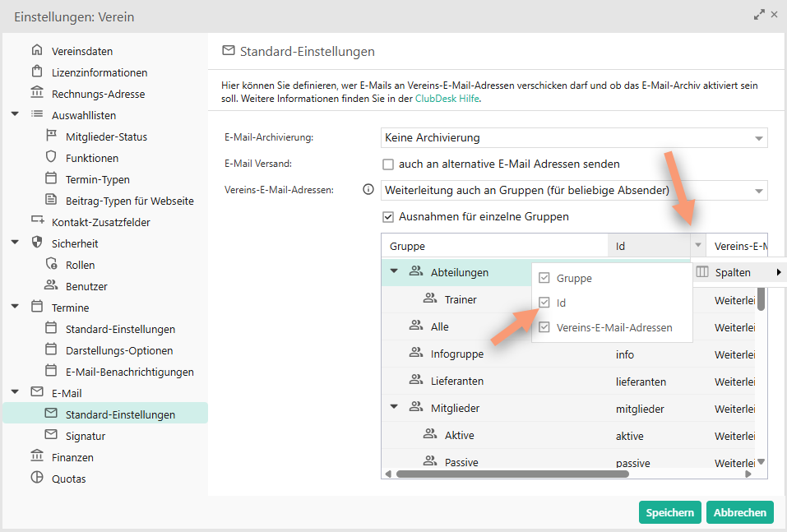Click the Termin-Typen calendar icon

51,178
